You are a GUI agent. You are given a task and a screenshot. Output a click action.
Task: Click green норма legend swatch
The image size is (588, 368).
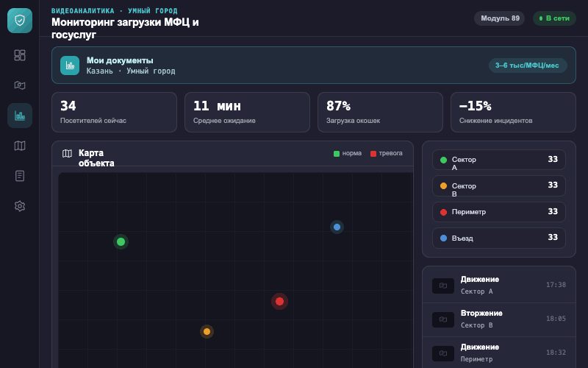(337, 154)
